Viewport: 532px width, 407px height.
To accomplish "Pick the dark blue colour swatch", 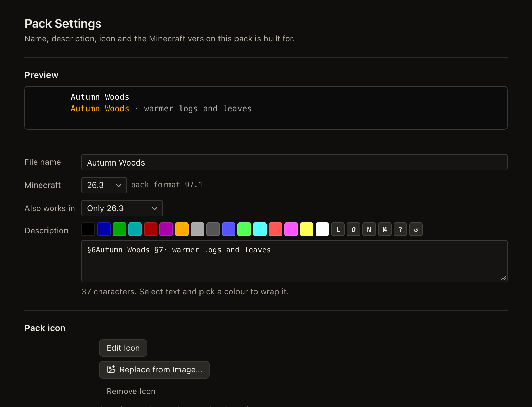I will click(x=104, y=229).
